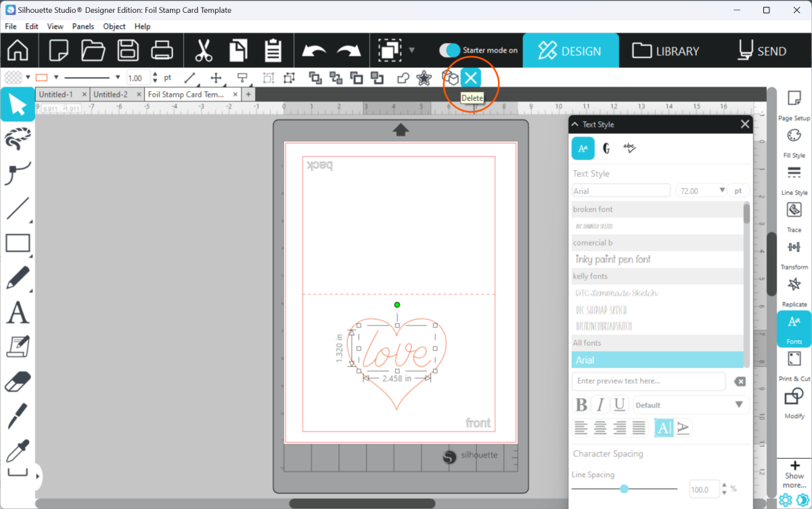Screen dimensions: 812x509
Task: Activate the Text tool
Action: coord(18,313)
